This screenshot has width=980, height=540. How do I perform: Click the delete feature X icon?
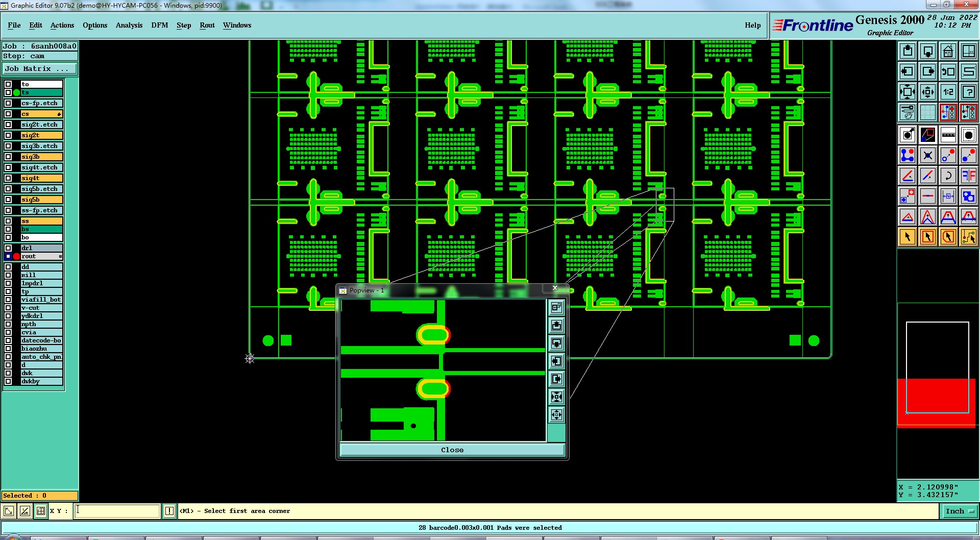point(928,155)
